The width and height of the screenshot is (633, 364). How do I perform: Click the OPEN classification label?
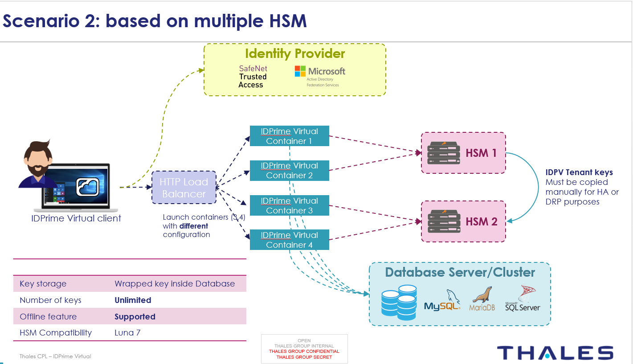tap(304, 341)
